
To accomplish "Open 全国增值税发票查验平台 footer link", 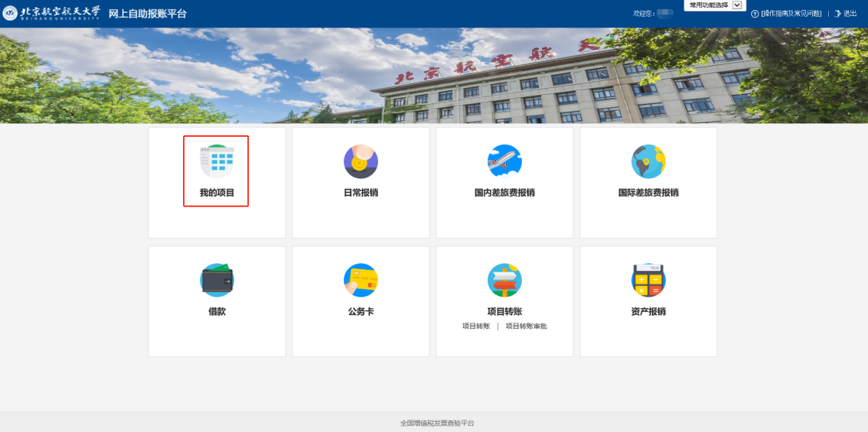I will coord(437,423).
